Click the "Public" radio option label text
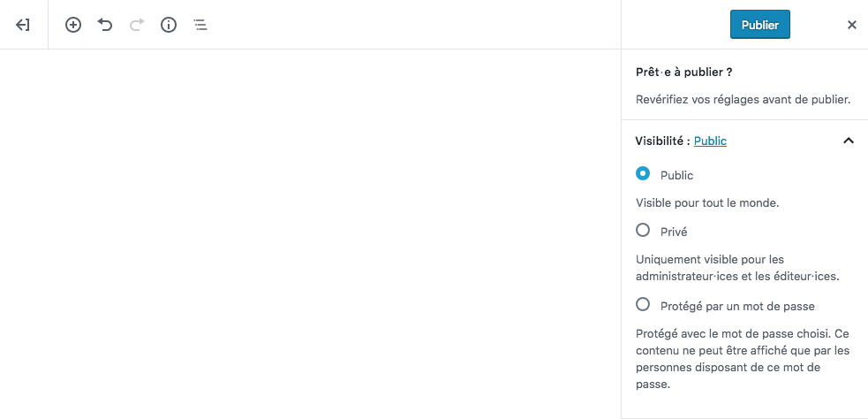Viewport: 868px width, 419px height. pyautogui.click(x=676, y=175)
